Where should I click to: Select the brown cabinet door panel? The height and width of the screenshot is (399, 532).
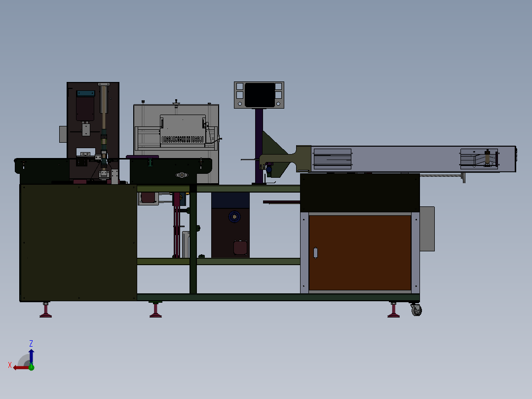360,253
